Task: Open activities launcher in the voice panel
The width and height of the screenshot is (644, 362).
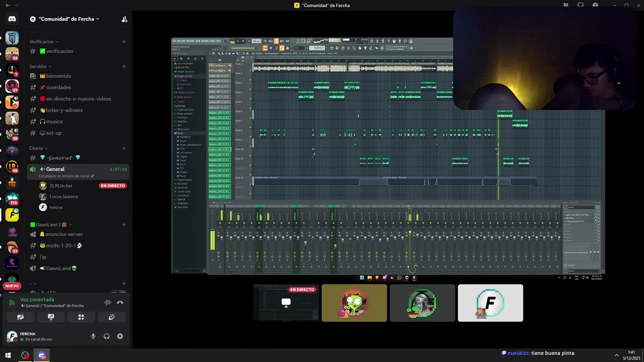Action: pyautogui.click(x=81, y=317)
